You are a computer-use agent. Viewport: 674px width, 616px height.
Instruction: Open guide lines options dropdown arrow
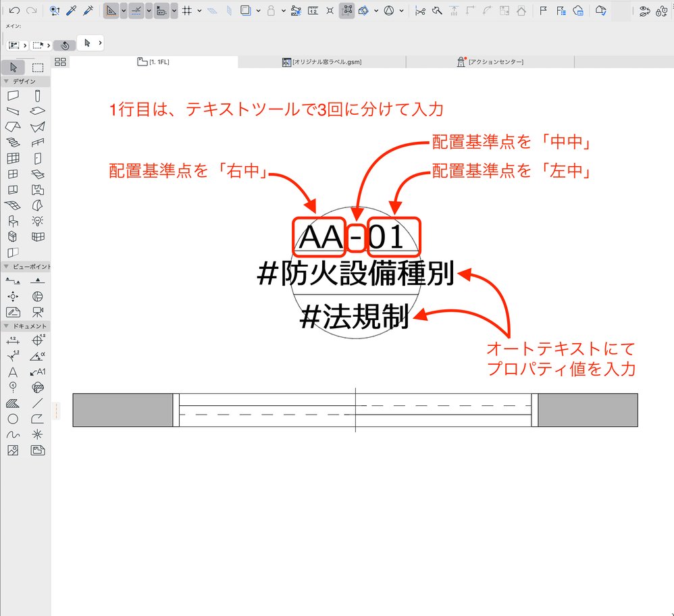124,11
